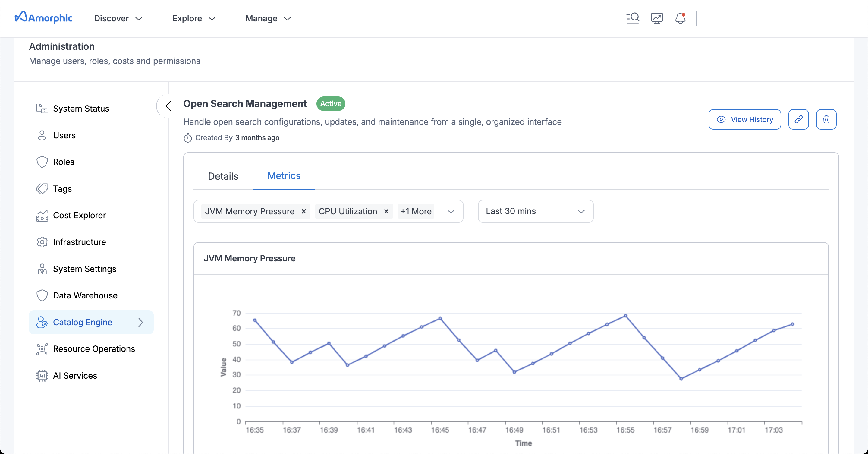Expand the Discover menu
868x454 pixels.
pos(118,18)
